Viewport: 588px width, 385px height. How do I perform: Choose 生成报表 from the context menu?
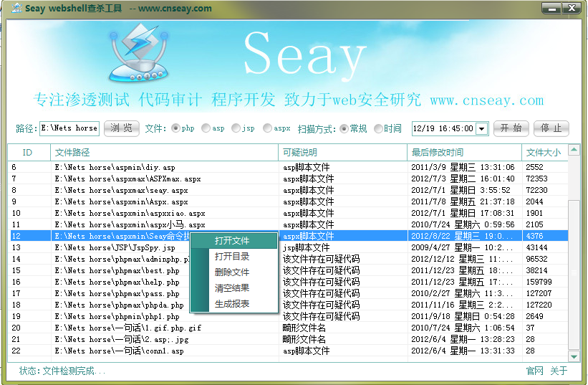tap(232, 304)
